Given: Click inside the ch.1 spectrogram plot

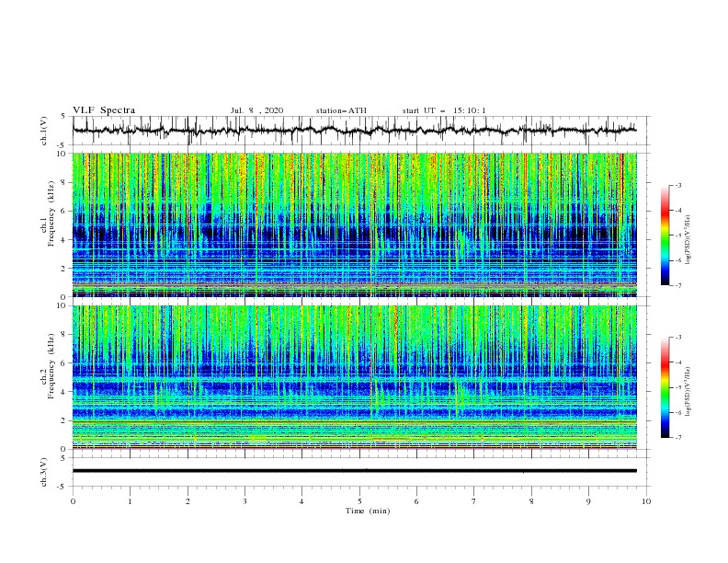Looking at the screenshot, I should pyautogui.click(x=354, y=224).
